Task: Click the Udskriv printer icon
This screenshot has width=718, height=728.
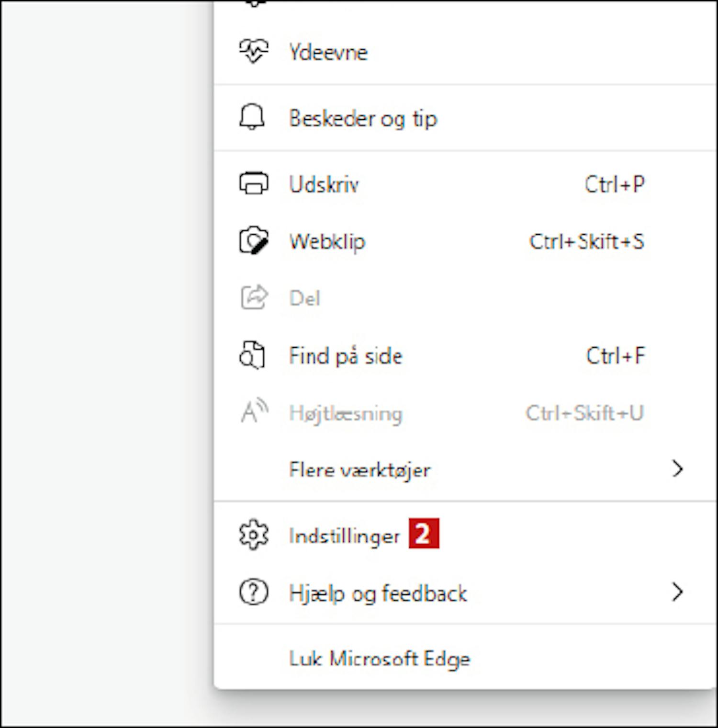Action: pos(253,183)
